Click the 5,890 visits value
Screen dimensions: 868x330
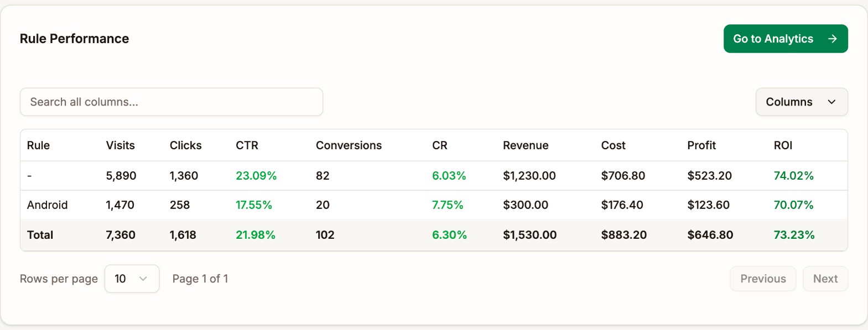point(121,176)
